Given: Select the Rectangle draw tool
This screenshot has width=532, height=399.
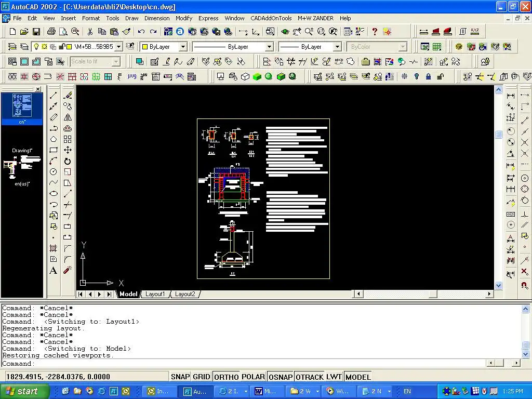Looking at the screenshot, I should tap(54, 150).
